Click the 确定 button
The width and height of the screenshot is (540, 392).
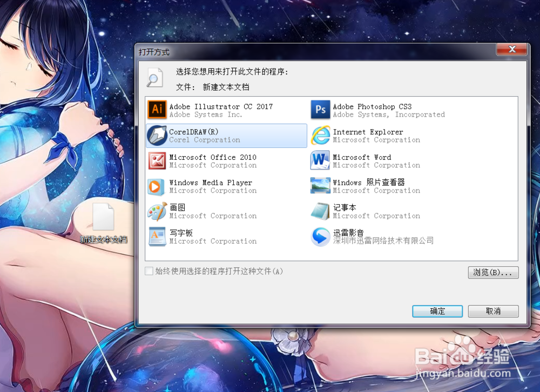pyautogui.click(x=437, y=311)
